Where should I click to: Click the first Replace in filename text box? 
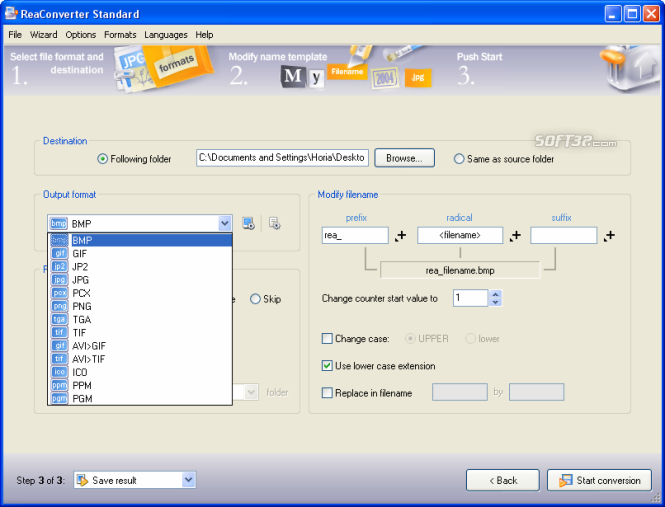click(x=460, y=392)
